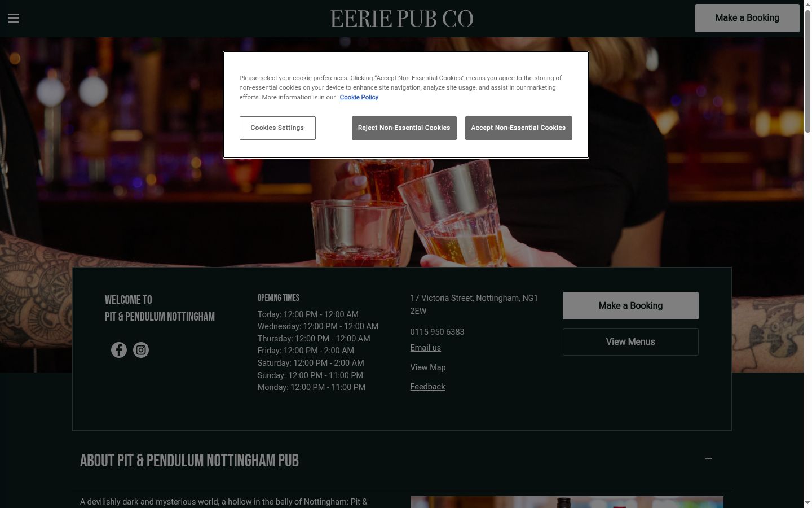Click the scrollbar up arrow

[x=807, y=5]
